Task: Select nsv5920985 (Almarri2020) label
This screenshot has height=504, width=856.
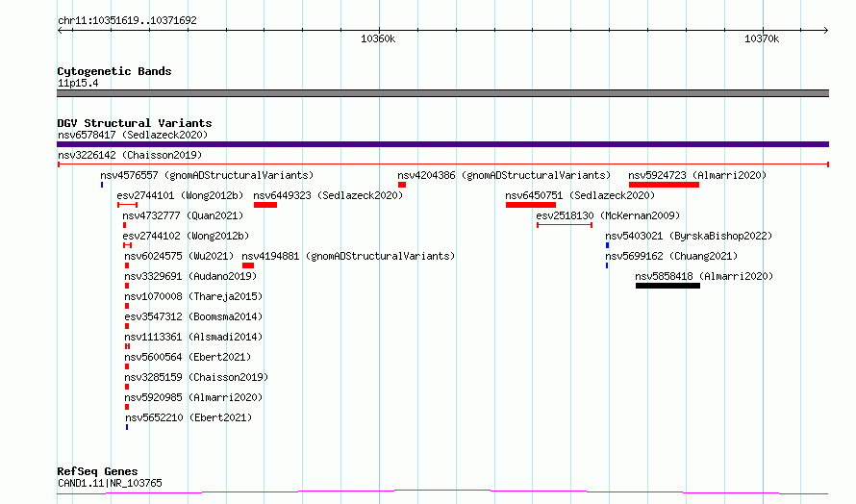Action: tap(193, 397)
